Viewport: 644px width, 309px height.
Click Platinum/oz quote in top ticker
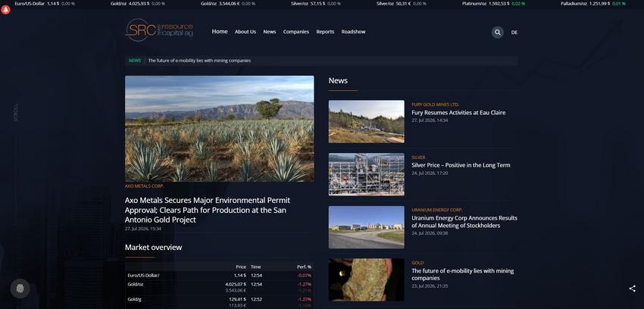pyautogui.click(x=493, y=3)
